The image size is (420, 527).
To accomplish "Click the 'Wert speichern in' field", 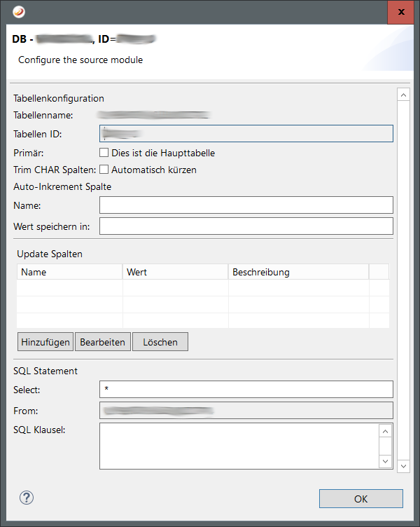I will tap(246, 226).
